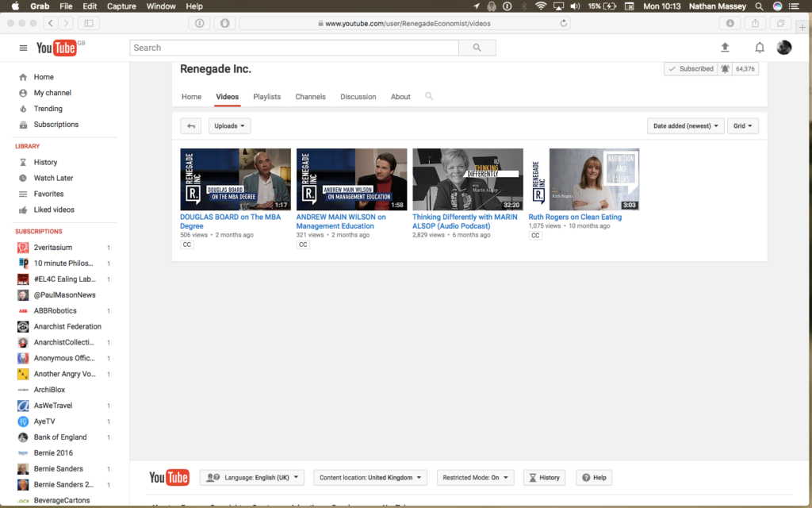Open the Ruth Rogers Clean Eating thumbnail

click(x=584, y=179)
